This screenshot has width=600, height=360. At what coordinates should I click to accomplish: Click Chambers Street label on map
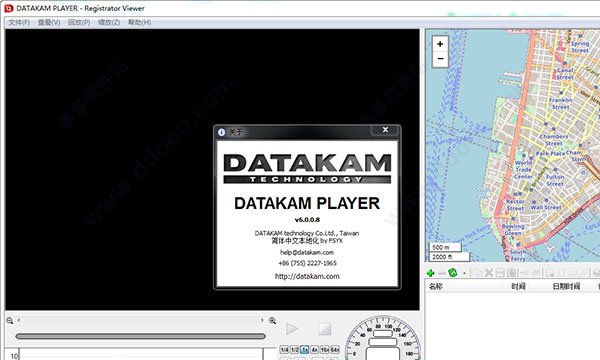(554, 140)
